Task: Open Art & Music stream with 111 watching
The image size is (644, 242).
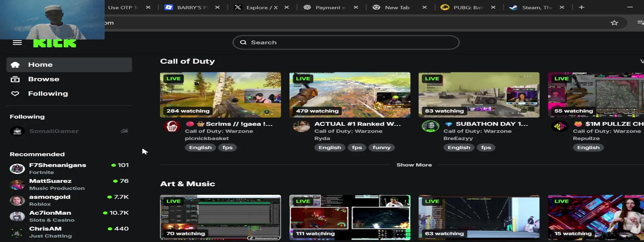Action: (x=350, y=217)
